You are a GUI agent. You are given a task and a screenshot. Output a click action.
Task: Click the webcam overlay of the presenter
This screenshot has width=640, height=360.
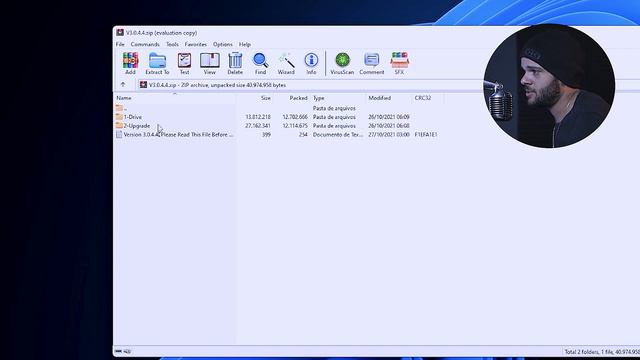(x=549, y=86)
